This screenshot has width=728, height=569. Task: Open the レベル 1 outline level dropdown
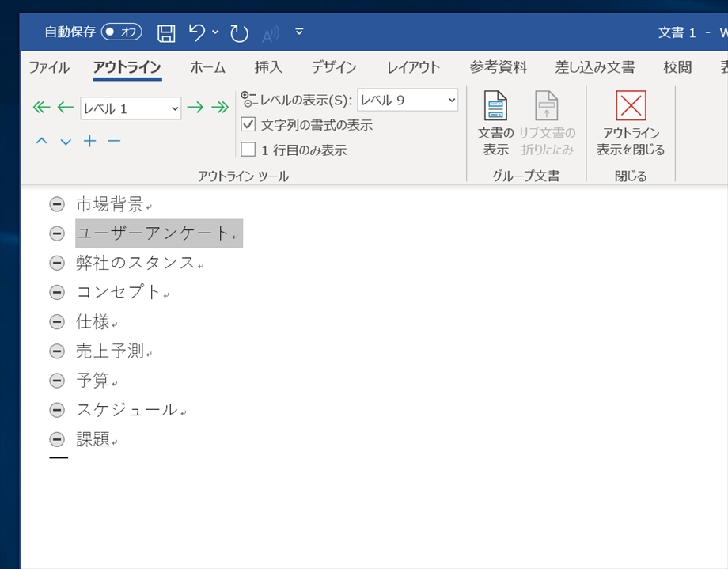131,108
